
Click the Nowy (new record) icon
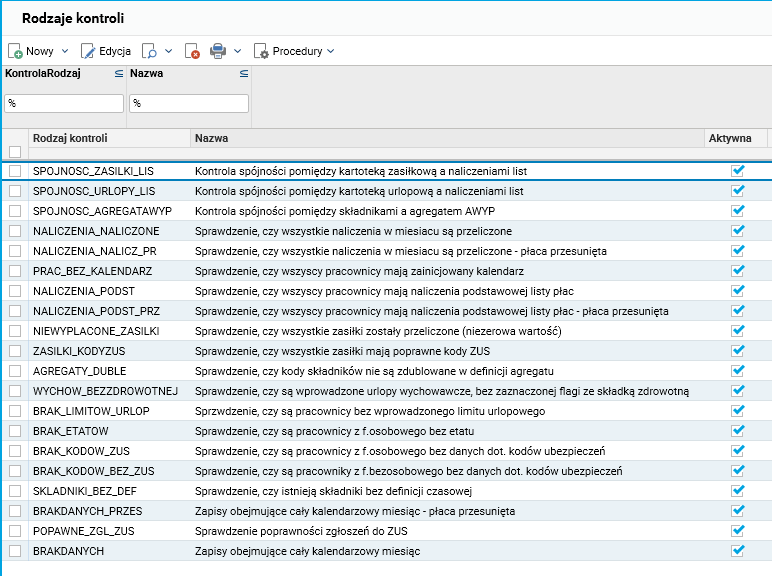tap(15, 51)
